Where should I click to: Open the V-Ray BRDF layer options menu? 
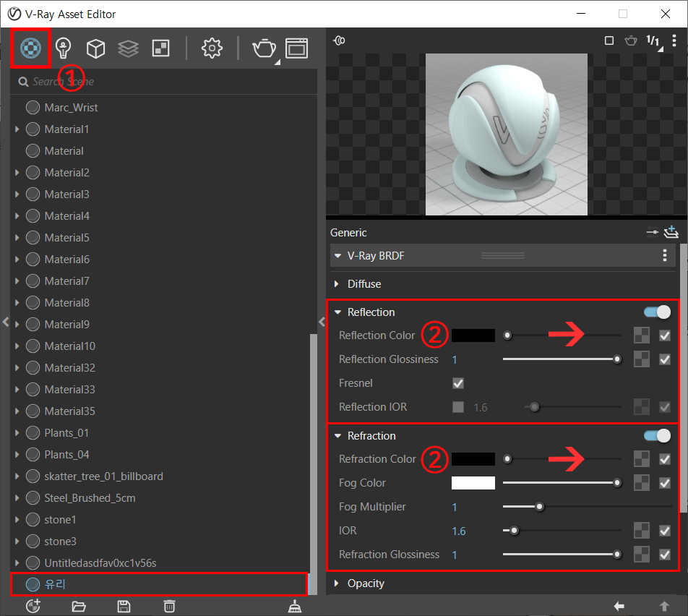[x=665, y=255]
